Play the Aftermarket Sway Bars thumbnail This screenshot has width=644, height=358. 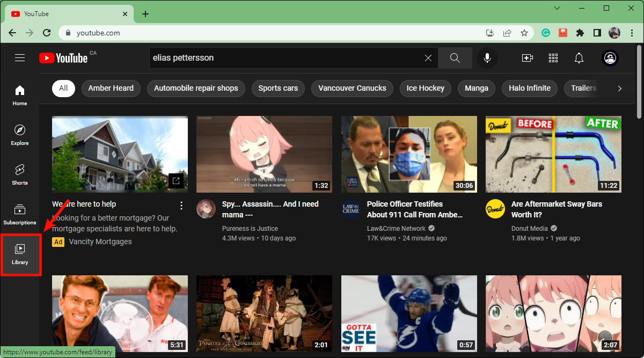coord(553,155)
